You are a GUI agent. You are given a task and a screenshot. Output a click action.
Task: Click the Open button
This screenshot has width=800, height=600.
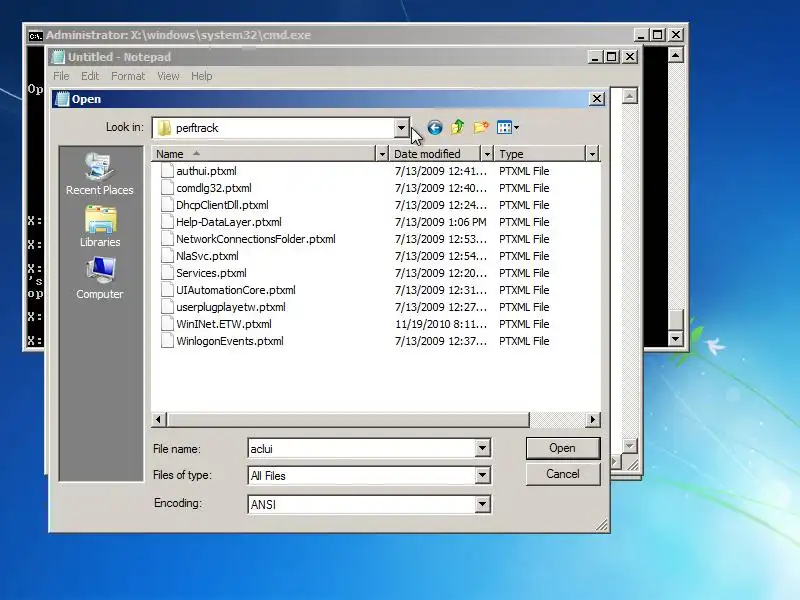(563, 448)
